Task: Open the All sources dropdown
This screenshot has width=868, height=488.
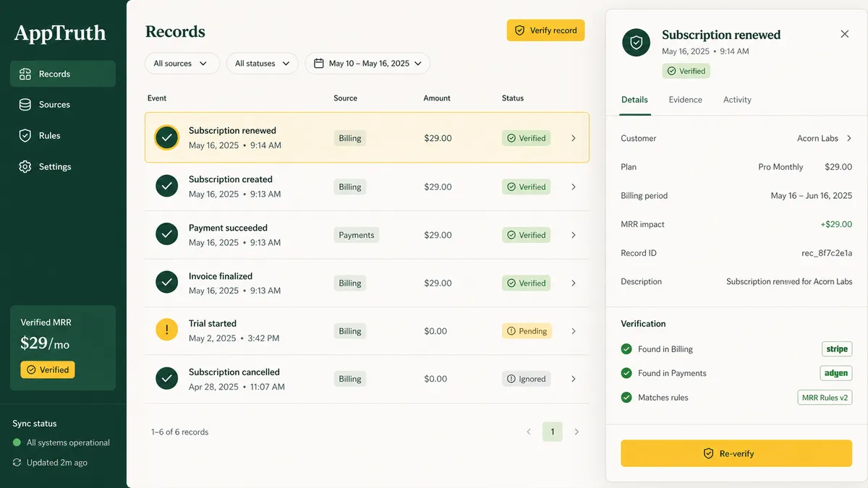Action: click(182, 64)
